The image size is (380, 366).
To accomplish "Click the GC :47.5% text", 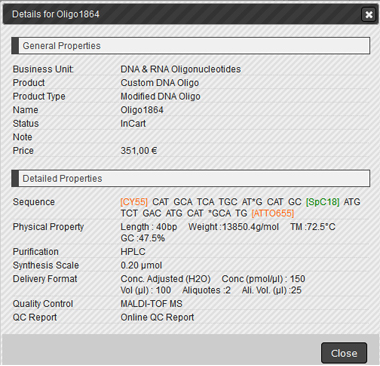I will [x=143, y=238].
